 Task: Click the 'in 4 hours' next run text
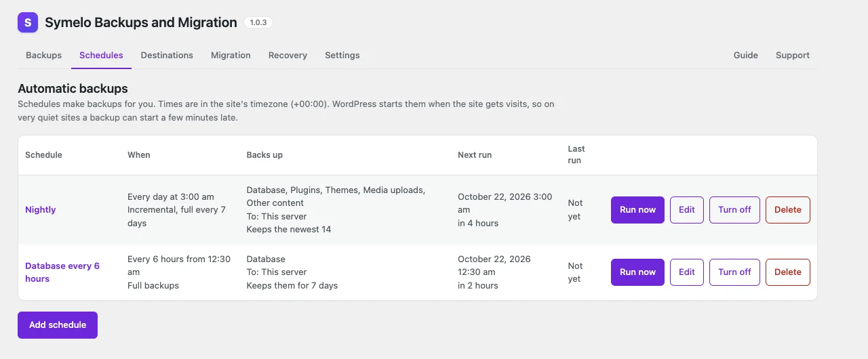(x=478, y=223)
